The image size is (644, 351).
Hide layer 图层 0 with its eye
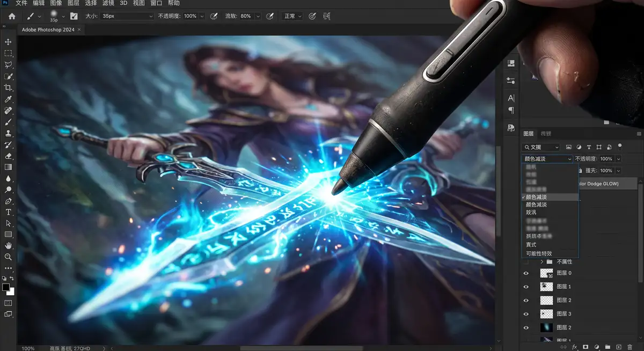(x=526, y=273)
